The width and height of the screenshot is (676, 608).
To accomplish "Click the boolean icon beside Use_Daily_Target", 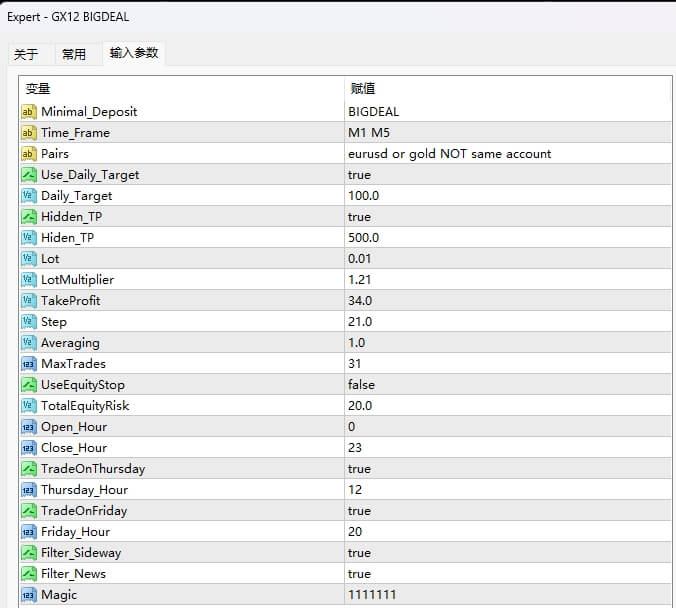I will pyautogui.click(x=28, y=175).
